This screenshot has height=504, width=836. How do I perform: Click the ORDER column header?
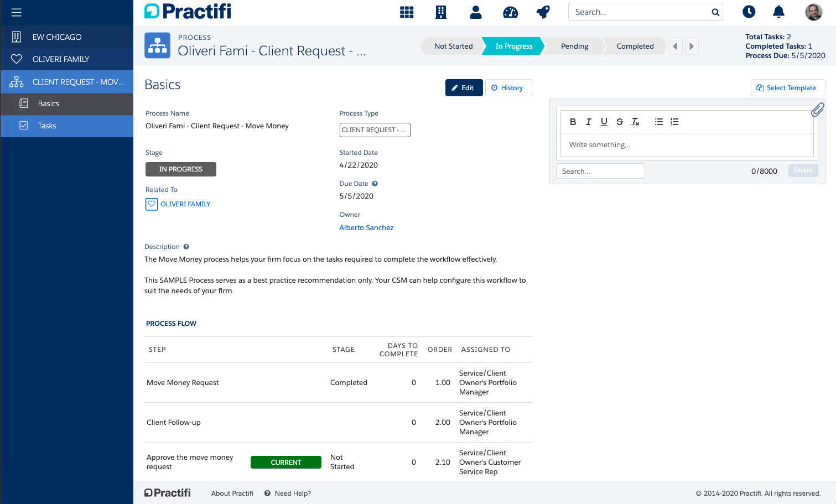point(440,350)
